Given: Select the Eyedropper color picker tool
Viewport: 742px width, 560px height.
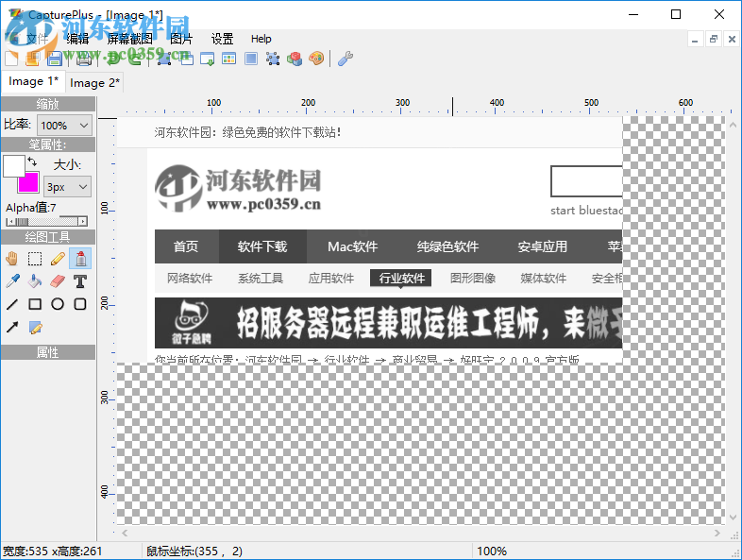Looking at the screenshot, I should pyautogui.click(x=12, y=281).
